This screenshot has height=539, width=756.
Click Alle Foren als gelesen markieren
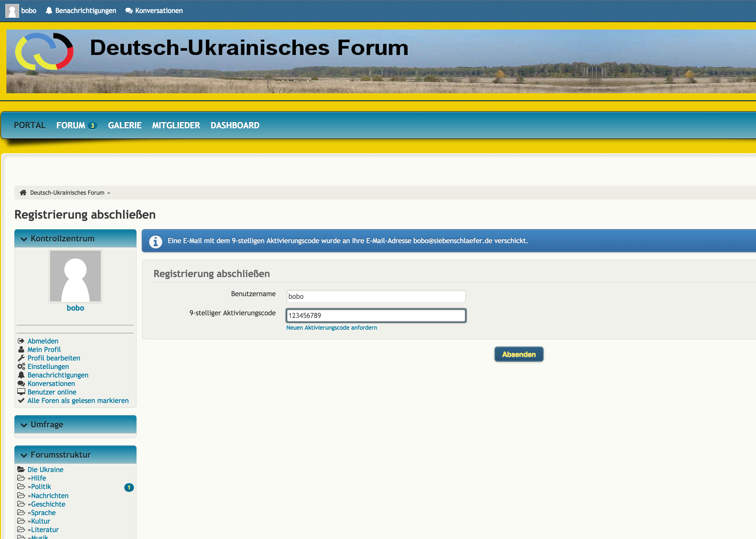tap(78, 401)
